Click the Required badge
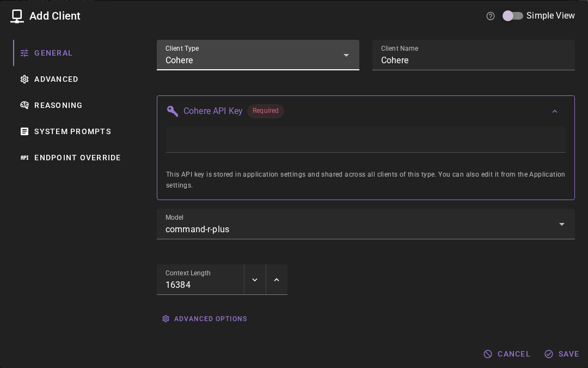 [266, 111]
